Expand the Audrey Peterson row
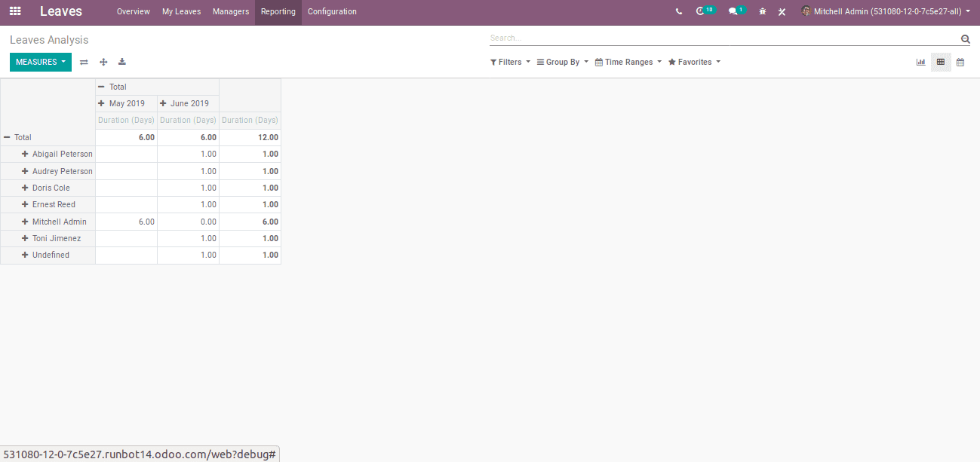The width and height of the screenshot is (980, 462). point(57,171)
